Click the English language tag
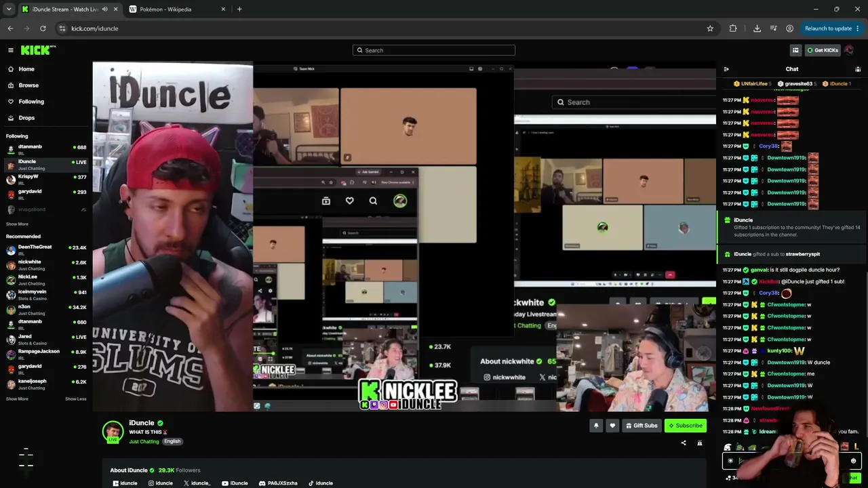 click(172, 441)
